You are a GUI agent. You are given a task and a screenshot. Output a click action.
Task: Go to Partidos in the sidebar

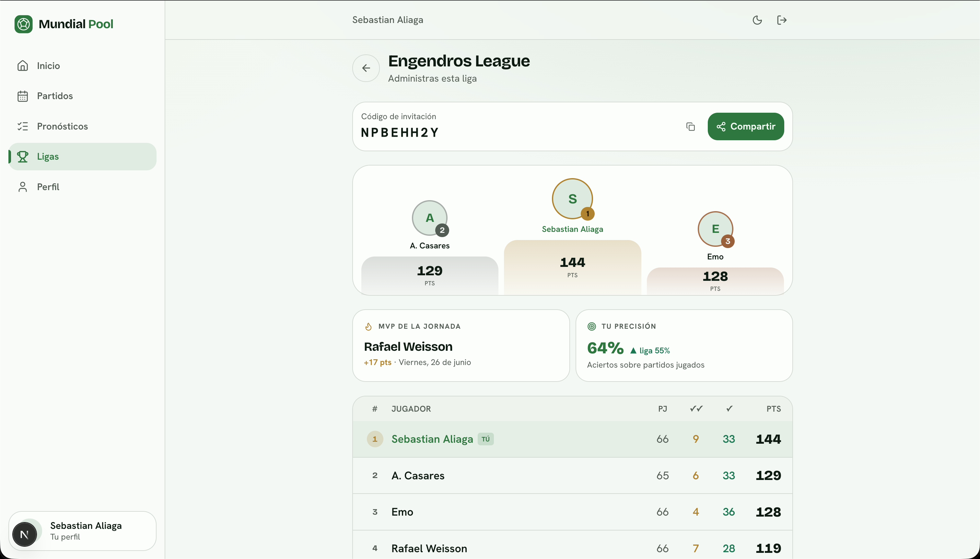[82, 96]
